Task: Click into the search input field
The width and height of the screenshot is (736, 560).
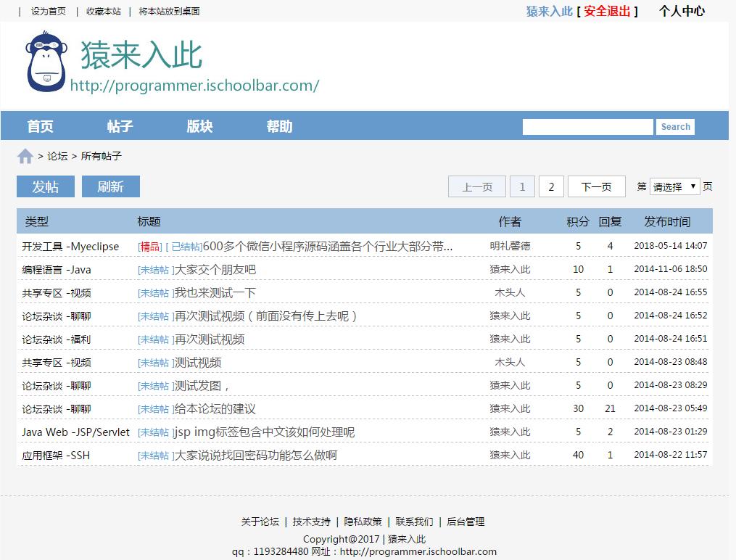Action: 587,126
